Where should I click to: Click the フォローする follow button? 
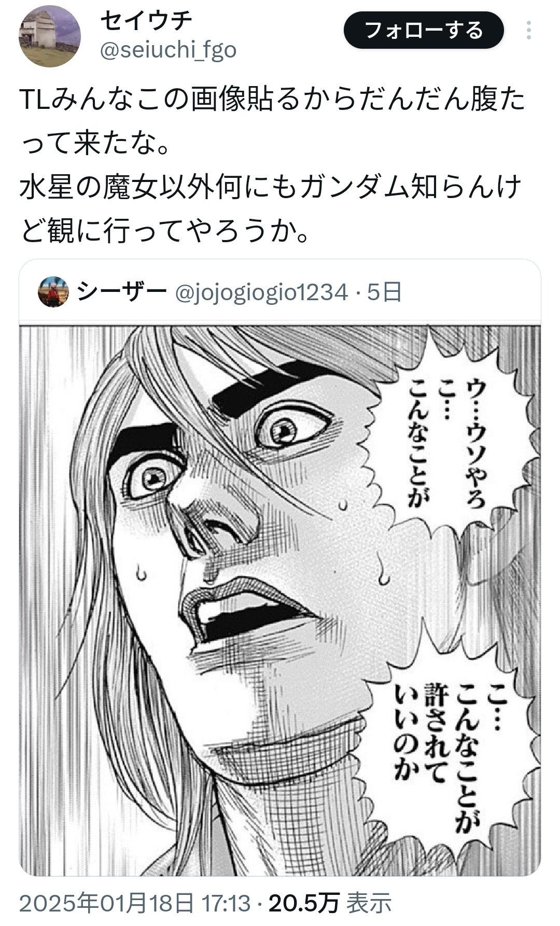pos(424,31)
